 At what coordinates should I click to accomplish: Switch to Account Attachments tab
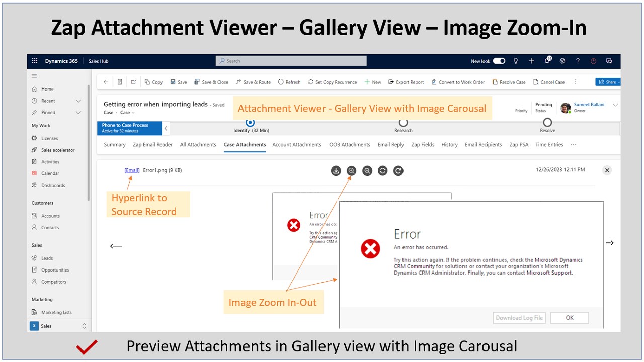297,145
